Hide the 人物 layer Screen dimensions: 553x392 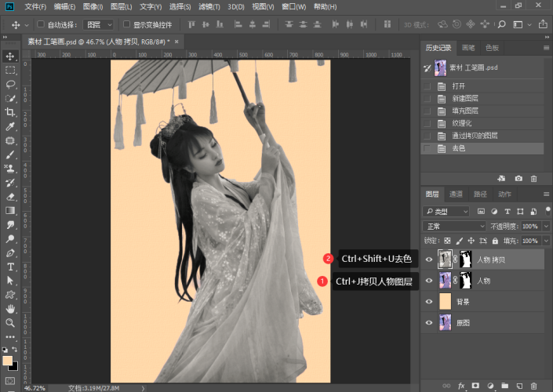point(429,281)
